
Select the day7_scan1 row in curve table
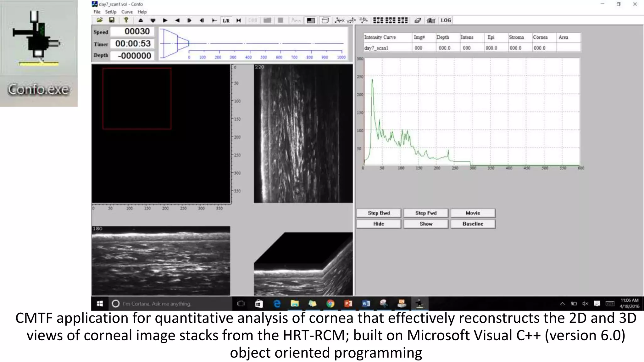click(472, 48)
